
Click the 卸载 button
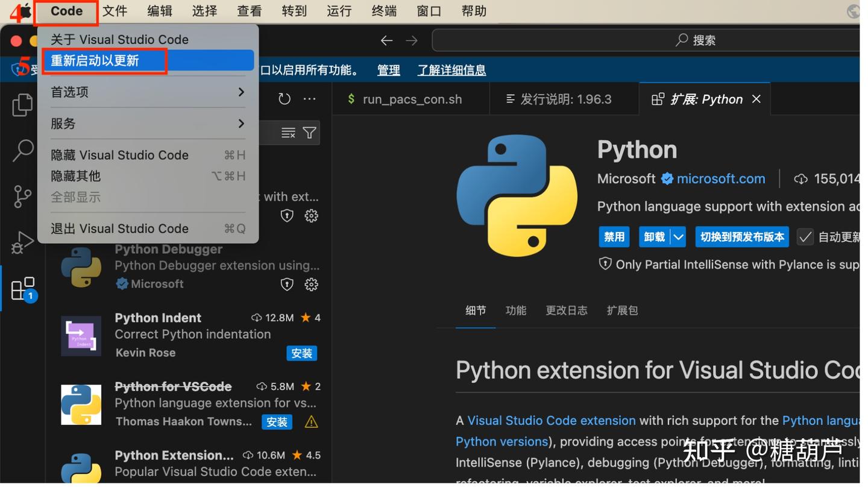click(655, 237)
